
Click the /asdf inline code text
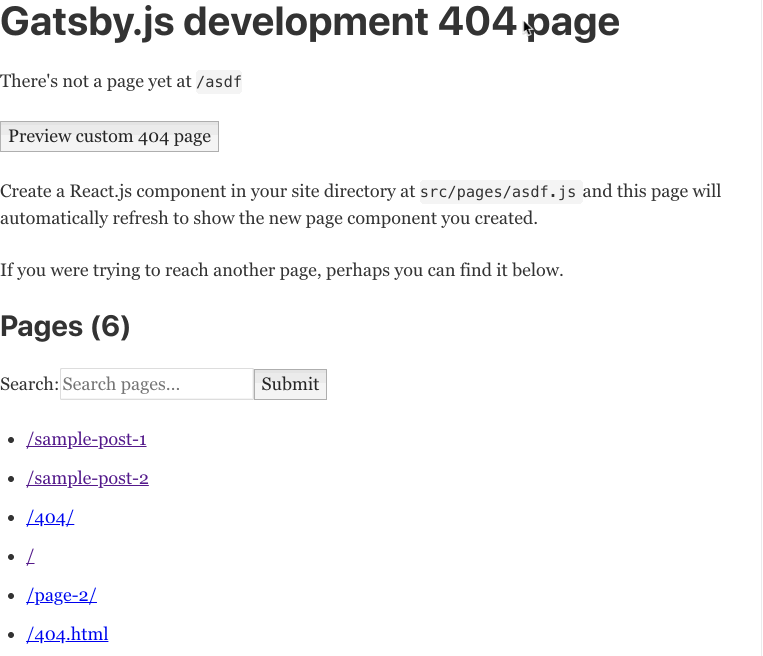(219, 82)
